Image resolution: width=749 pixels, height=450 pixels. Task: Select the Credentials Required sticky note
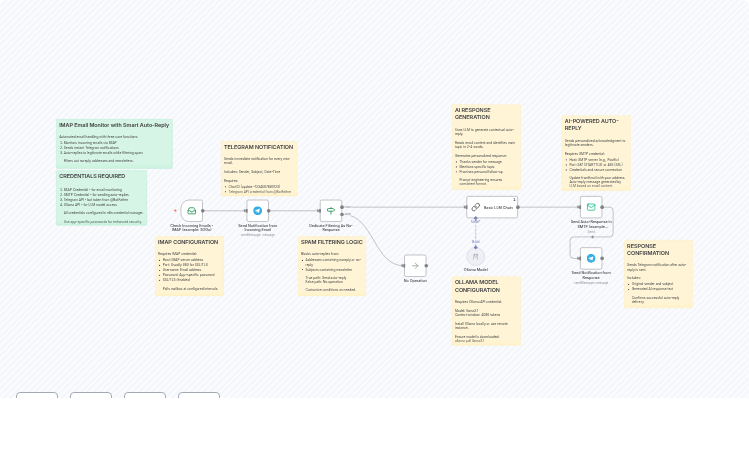pos(101,198)
